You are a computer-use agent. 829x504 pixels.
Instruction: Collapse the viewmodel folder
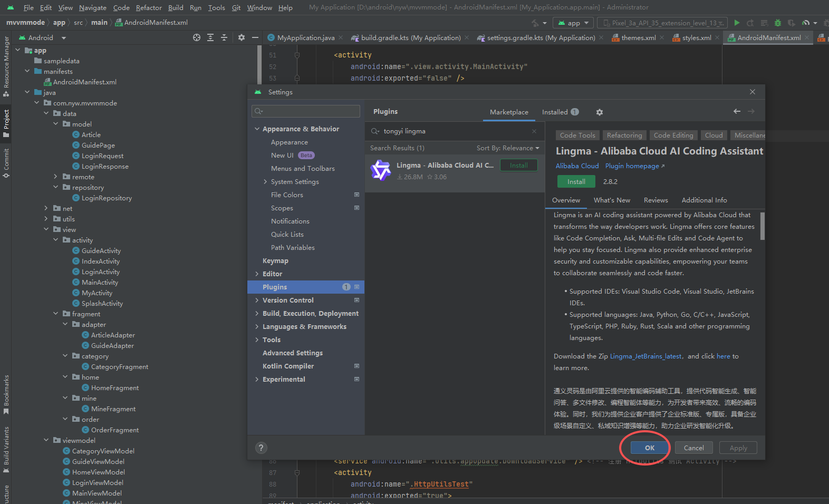tap(46, 440)
